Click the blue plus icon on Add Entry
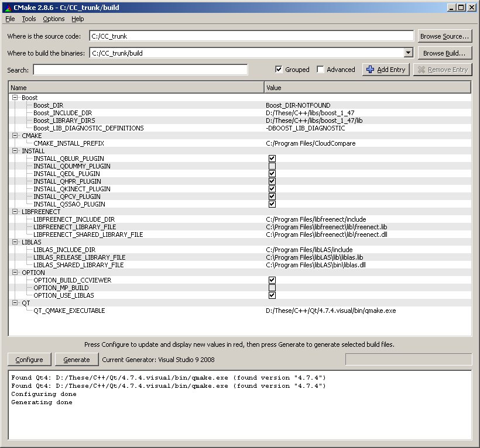 click(370, 70)
